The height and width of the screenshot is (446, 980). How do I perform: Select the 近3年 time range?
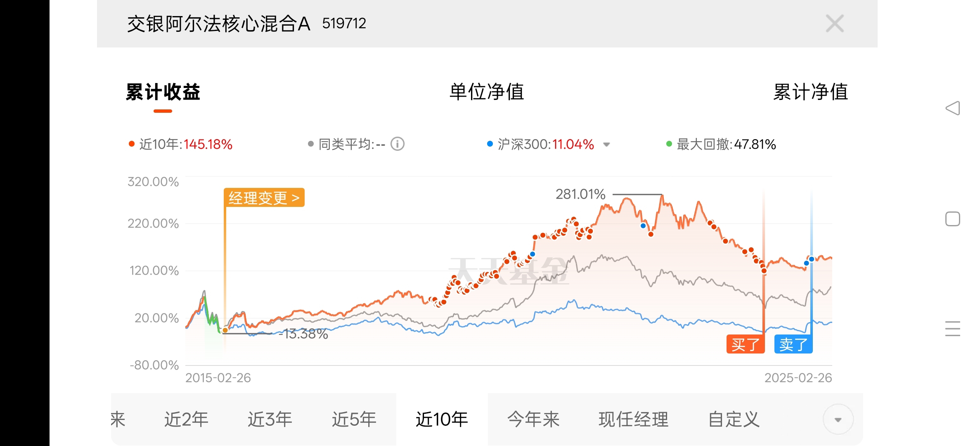coord(270,420)
